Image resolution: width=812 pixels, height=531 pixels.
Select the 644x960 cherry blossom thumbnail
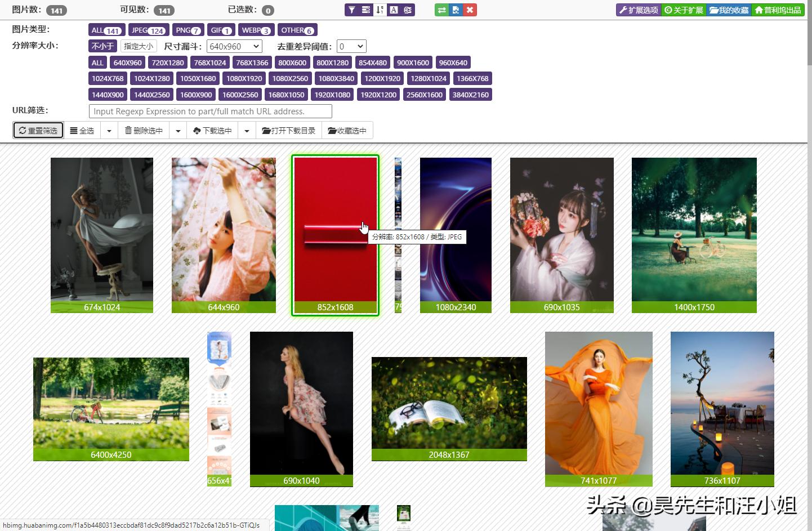[224, 235]
